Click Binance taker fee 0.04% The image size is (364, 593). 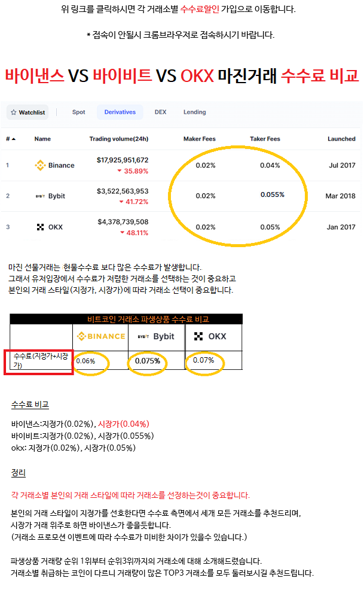270,165
